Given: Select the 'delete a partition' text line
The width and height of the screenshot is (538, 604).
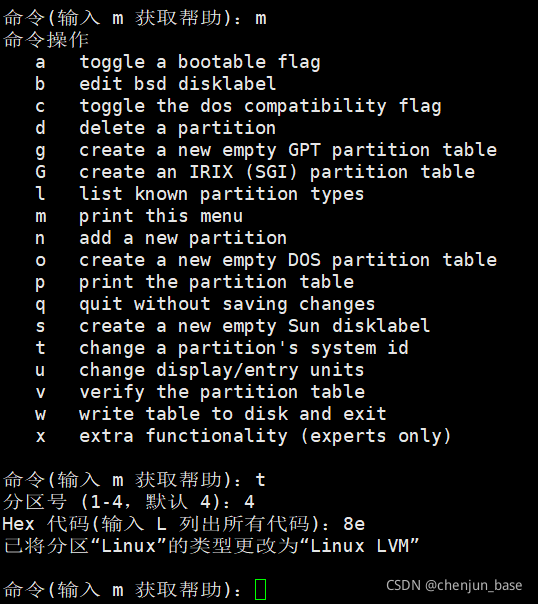Looking at the screenshot, I should pos(178,128).
